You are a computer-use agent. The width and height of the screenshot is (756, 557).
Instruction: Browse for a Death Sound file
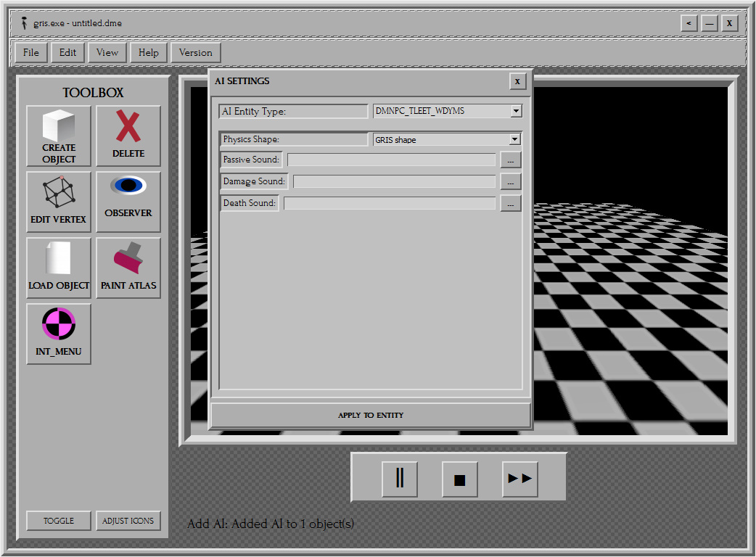[510, 203]
